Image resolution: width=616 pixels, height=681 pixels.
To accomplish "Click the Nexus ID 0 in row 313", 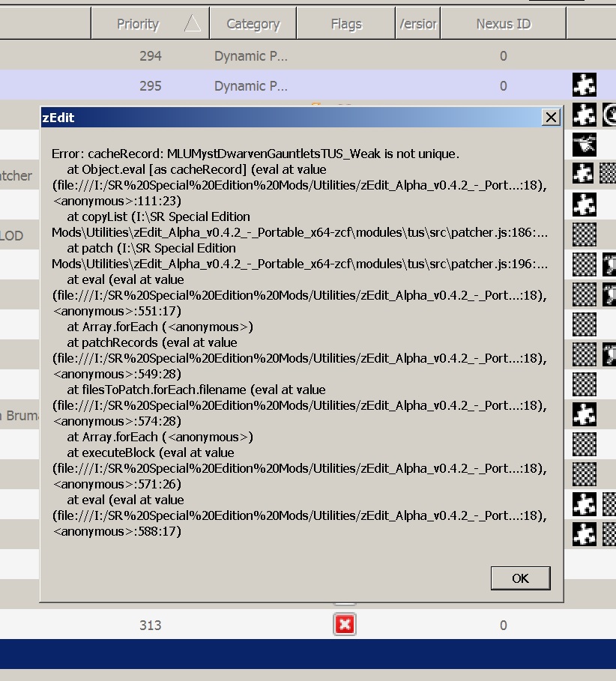I will click(503, 626).
